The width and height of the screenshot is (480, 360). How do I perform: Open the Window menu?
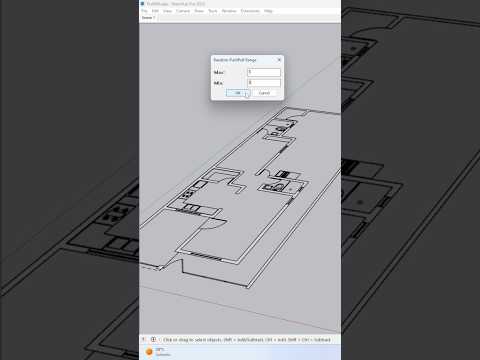pyautogui.click(x=229, y=11)
